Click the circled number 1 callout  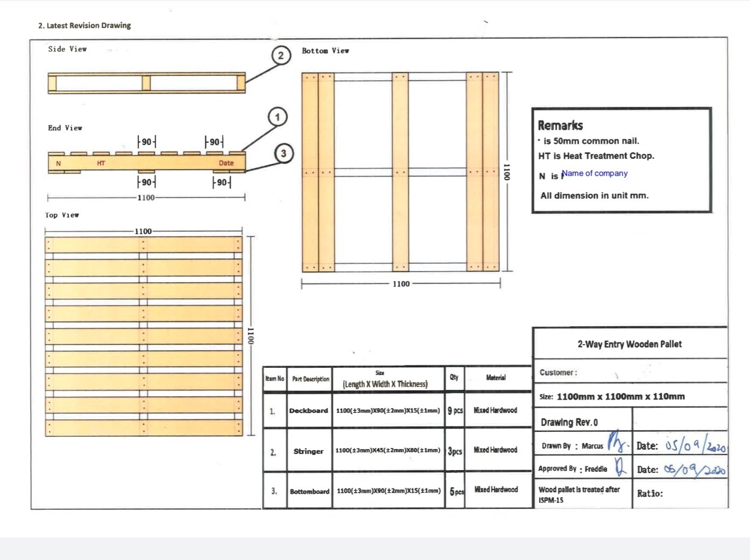pos(277,117)
